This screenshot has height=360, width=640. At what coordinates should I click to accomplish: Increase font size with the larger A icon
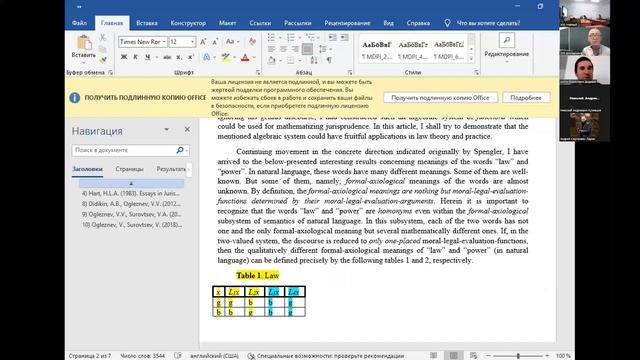(203, 42)
